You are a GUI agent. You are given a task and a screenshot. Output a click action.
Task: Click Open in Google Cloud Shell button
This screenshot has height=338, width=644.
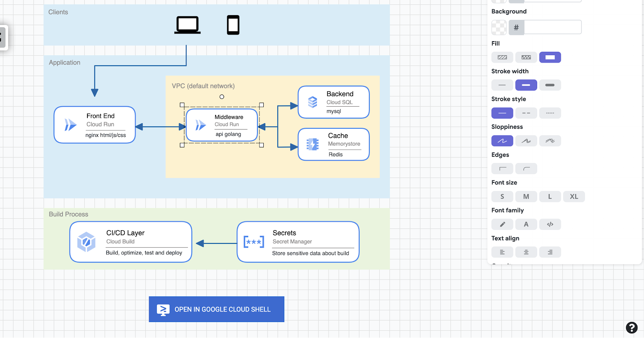[x=216, y=309]
